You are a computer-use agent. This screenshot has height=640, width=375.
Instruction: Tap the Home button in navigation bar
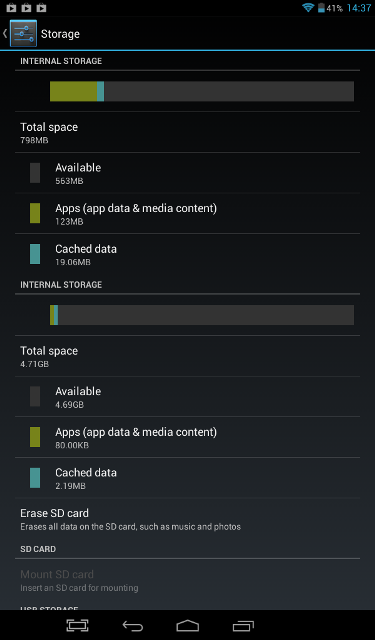pos(188,625)
